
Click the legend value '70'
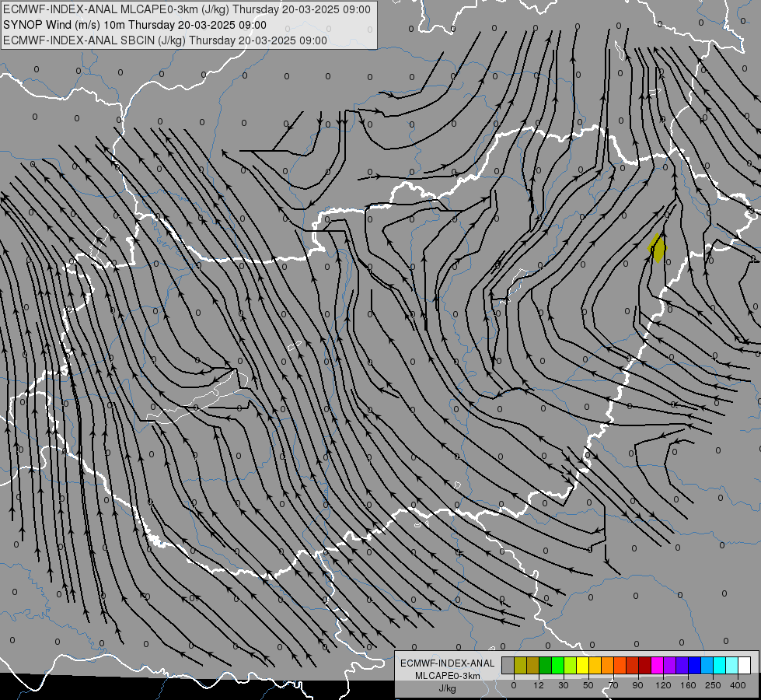coord(613,685)
